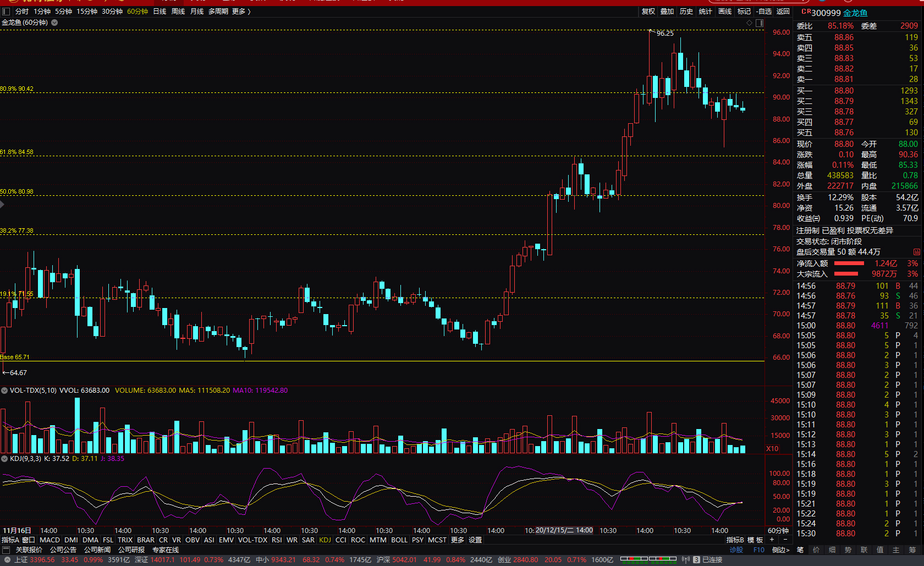The image size is (924, 566).
Task: Zoom in chart with plus button
Action: point(772,540)
